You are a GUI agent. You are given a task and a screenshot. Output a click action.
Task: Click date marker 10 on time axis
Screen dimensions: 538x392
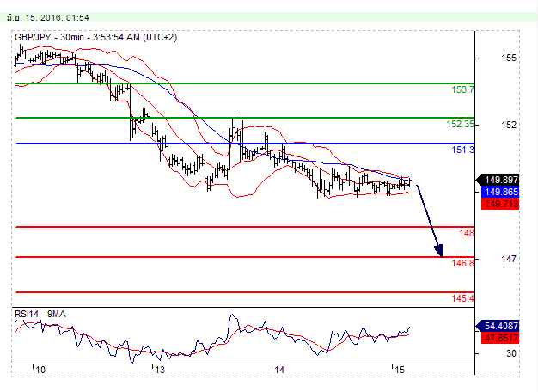click(x=40, y=370)
